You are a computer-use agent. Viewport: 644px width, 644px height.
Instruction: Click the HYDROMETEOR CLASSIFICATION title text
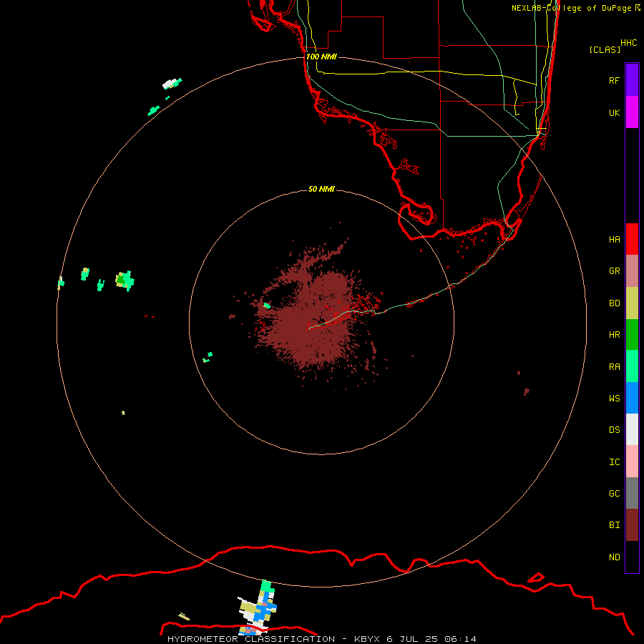pos(251,639)
